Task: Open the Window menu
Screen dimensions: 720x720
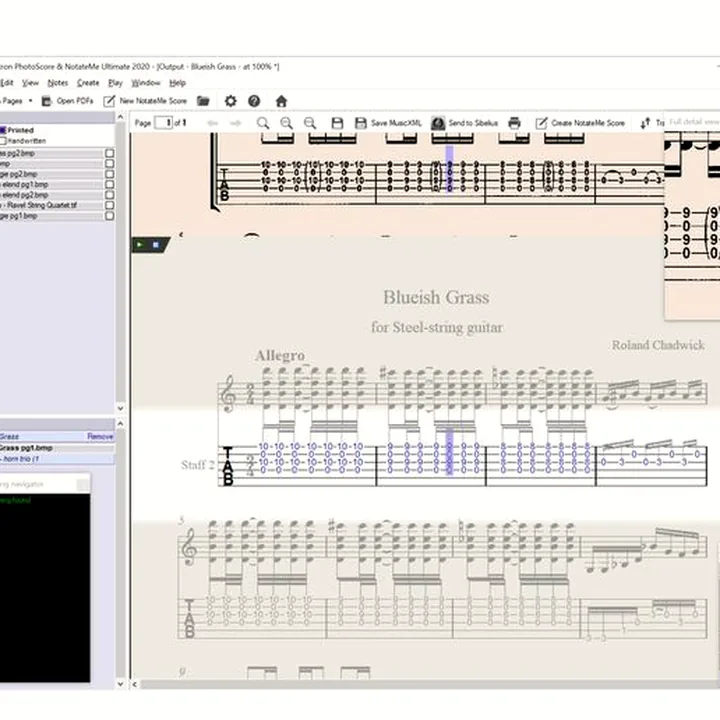Action: tap(146, 83)
